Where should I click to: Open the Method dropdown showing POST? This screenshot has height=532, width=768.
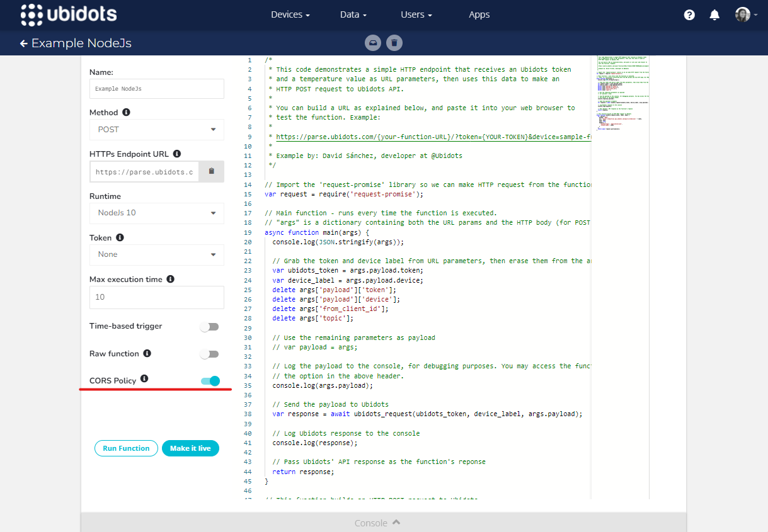point(157,130)
